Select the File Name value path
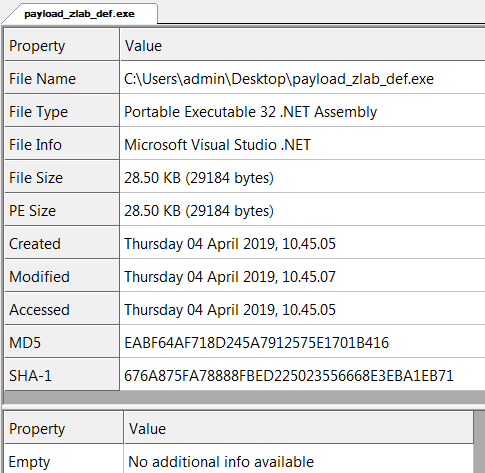This screenshot has height=473, width=485. 279,79
